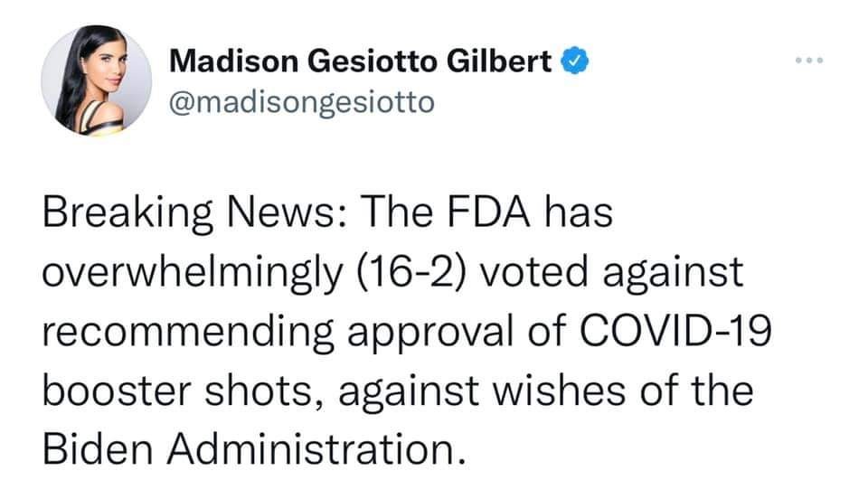Click the Madison Gesiotto Gilbert display name
The height and width of the screenshot is (499, 868).
360,62
